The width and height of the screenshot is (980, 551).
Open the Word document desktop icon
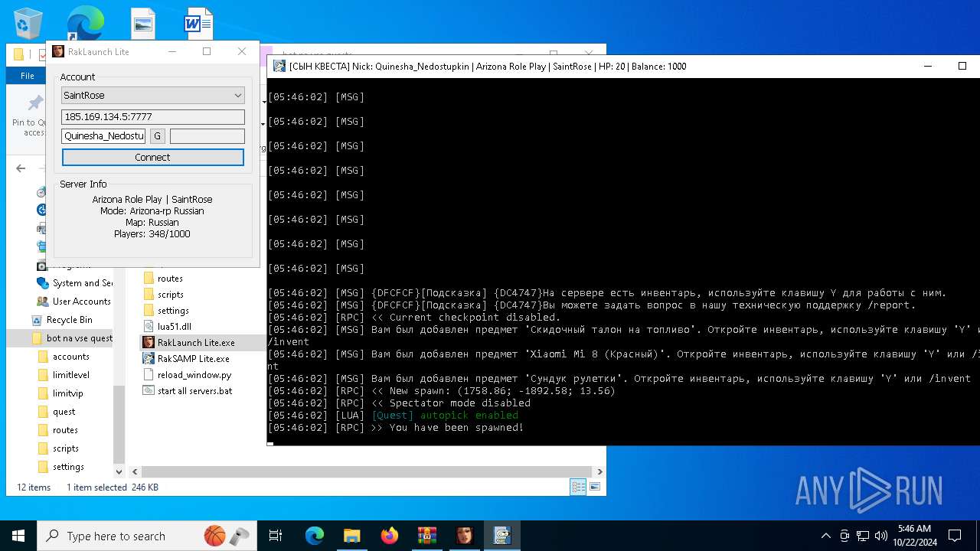(x=198, y=23)
